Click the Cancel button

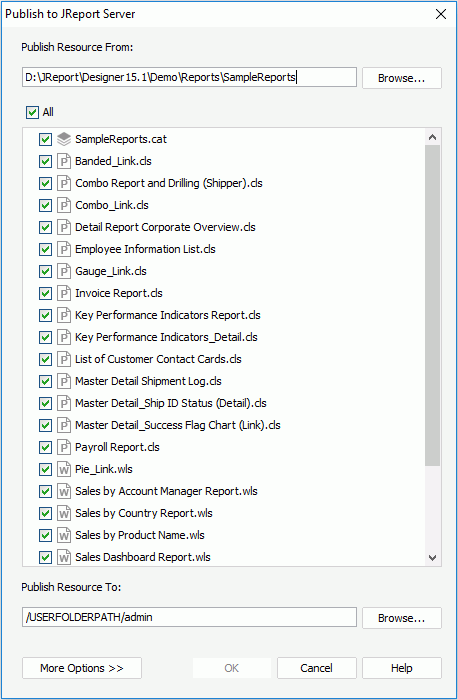point(316,668)
